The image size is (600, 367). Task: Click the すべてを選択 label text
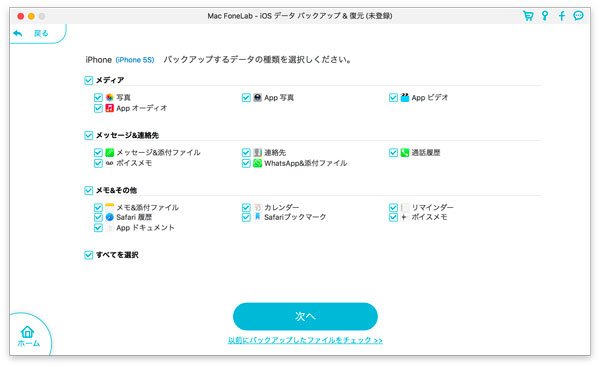tap(117, 255)
